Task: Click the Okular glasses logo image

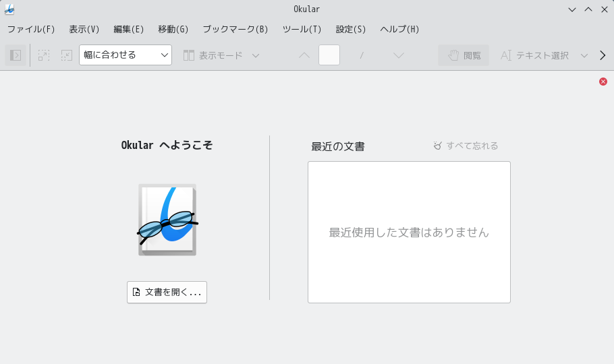Action: pyautogui.click(x=167, y=220)
